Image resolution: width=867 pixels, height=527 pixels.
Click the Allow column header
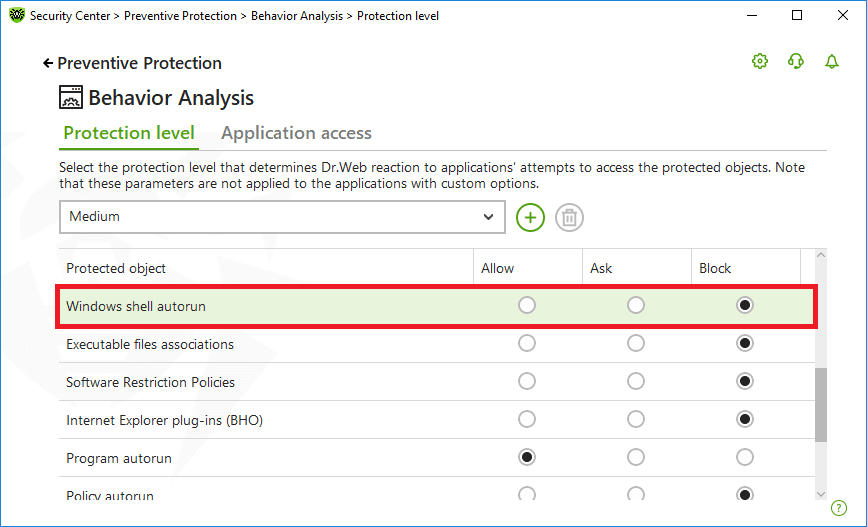(x=527, y=268)
